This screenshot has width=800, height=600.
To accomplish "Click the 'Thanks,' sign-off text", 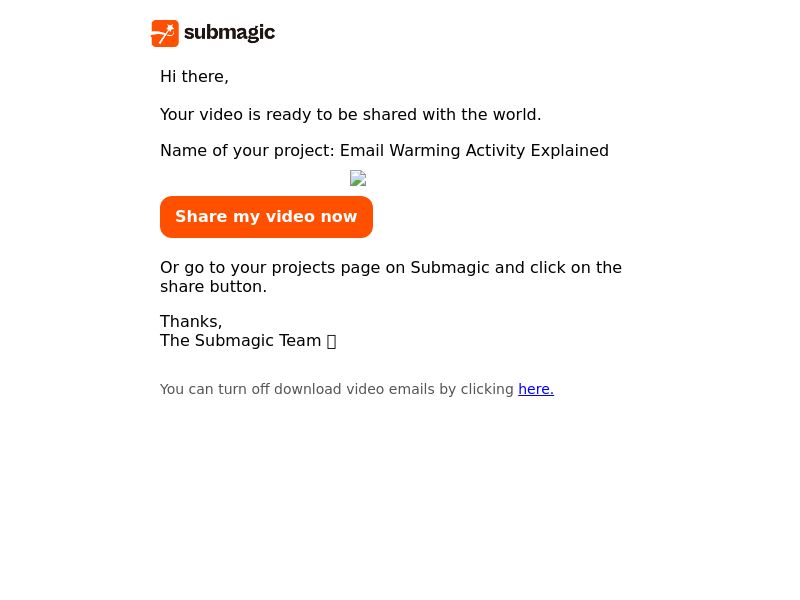I will tap(191, 321).
